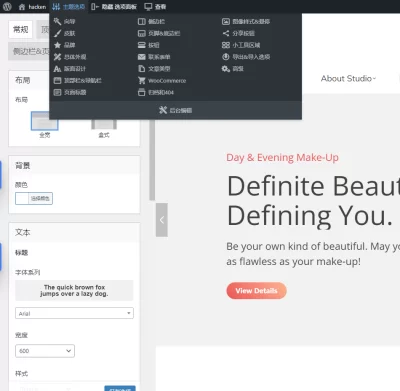The width and height of the screenshot is (400, 391).
Task: Open the background color swatch picker
Action: pos(22,198)
